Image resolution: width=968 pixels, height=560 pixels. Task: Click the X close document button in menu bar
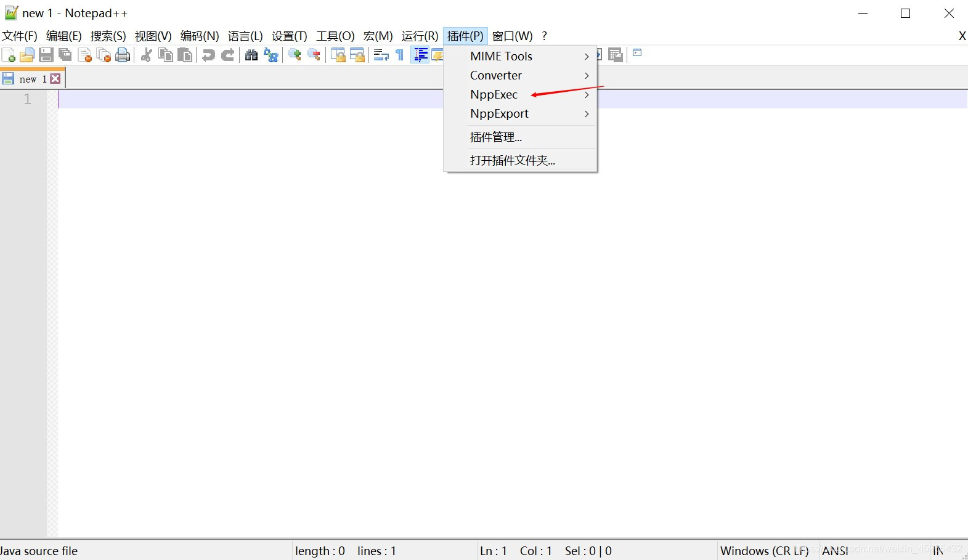click(962, 36)
